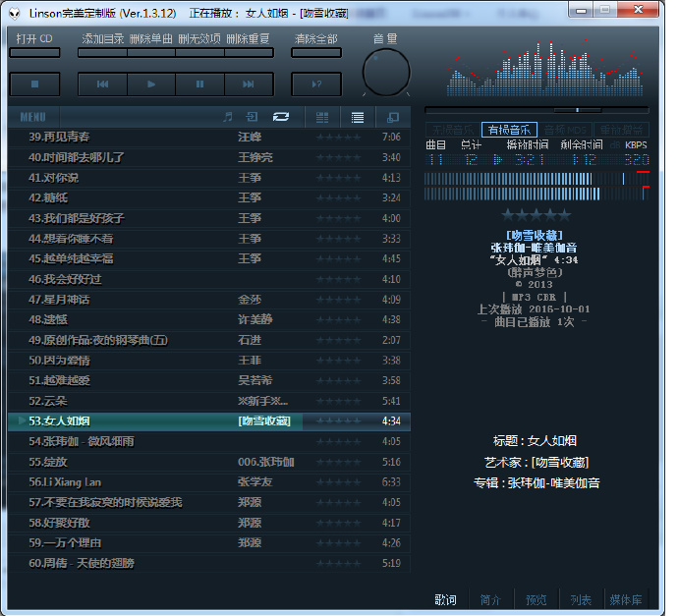
Task: Click artist 张学友 in the playlist
Action: (x=255, y=482)
